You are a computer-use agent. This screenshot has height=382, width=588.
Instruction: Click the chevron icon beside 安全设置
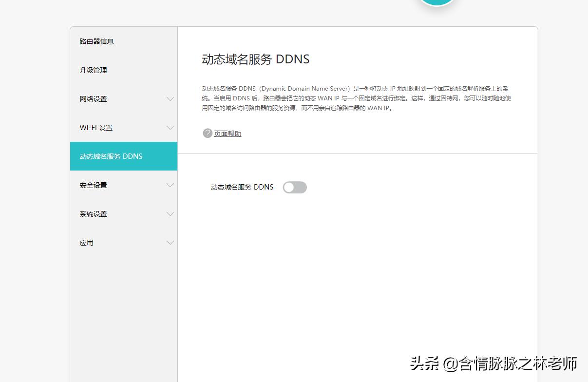170,185
